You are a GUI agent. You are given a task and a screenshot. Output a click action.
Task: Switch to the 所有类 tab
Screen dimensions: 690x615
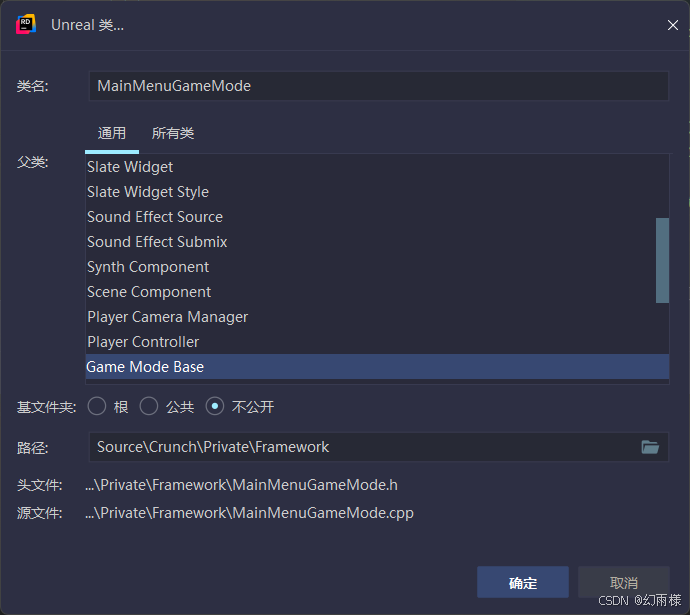(173, 133)
